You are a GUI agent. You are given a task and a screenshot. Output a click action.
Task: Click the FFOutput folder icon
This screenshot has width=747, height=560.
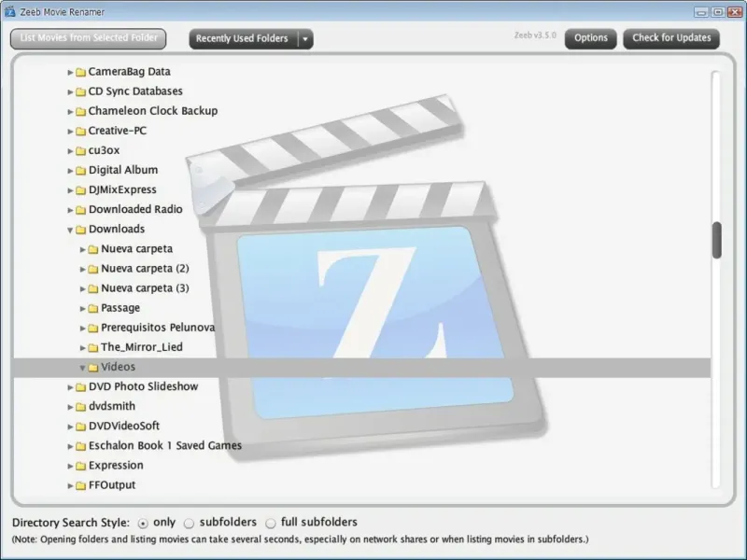pos(80,485)
